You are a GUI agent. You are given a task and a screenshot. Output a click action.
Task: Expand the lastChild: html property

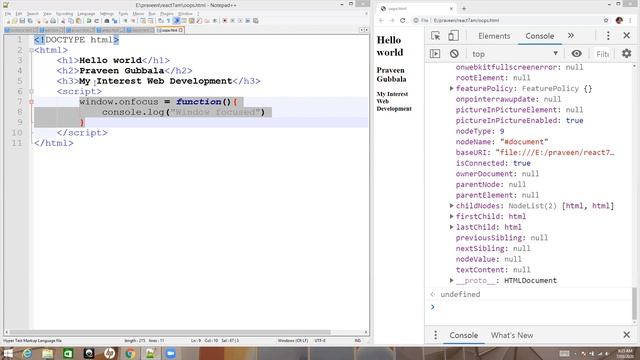pyautogui.click(x=451, y=227)
